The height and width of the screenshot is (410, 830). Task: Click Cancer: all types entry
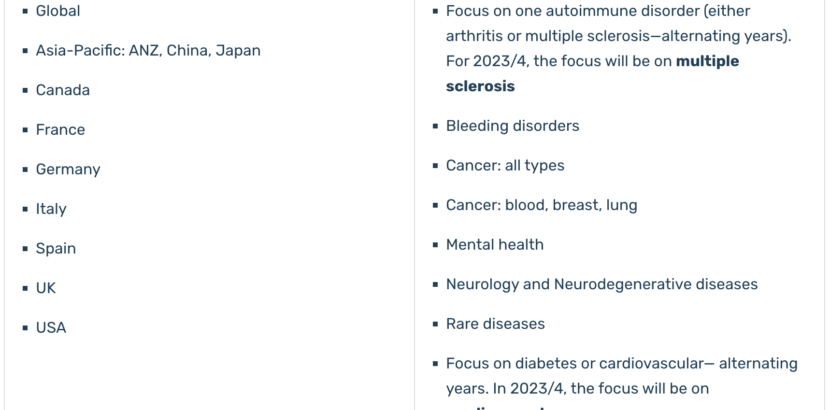[505, 166]
